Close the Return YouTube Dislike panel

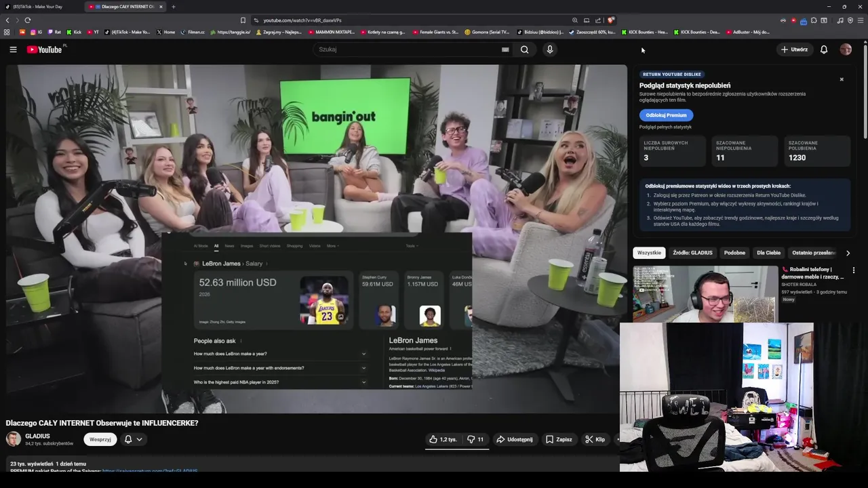(842, 79)
